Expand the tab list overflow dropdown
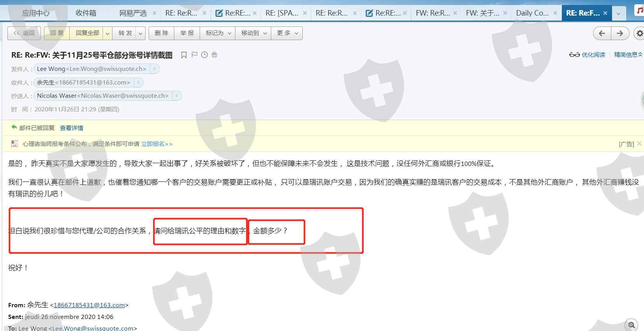This screenshot has width=644, height=331. [x=618, y=13]
